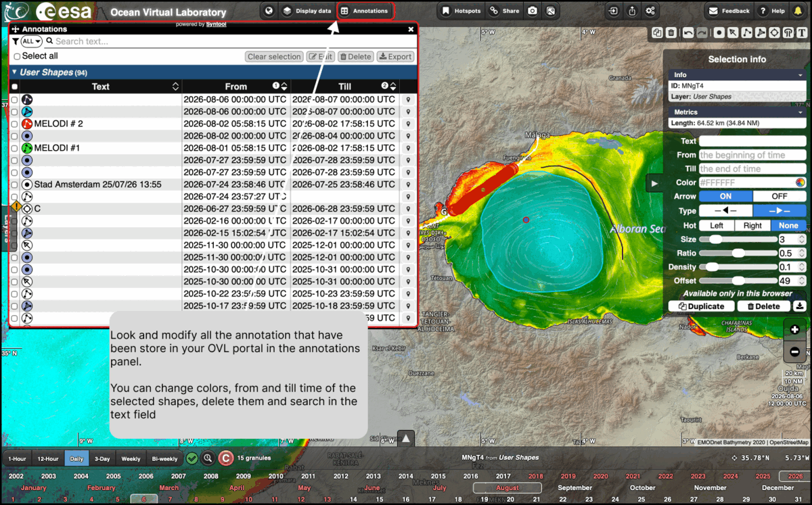Collapse Selection info panel with side arrow
Image resolution: width=812 pixels, height=505 pixels.
click(x=654, y=183)
